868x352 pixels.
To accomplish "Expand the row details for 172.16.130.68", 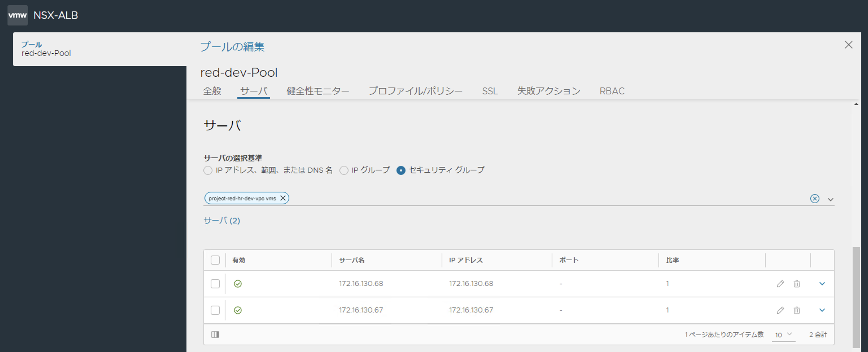I will 822,284.
